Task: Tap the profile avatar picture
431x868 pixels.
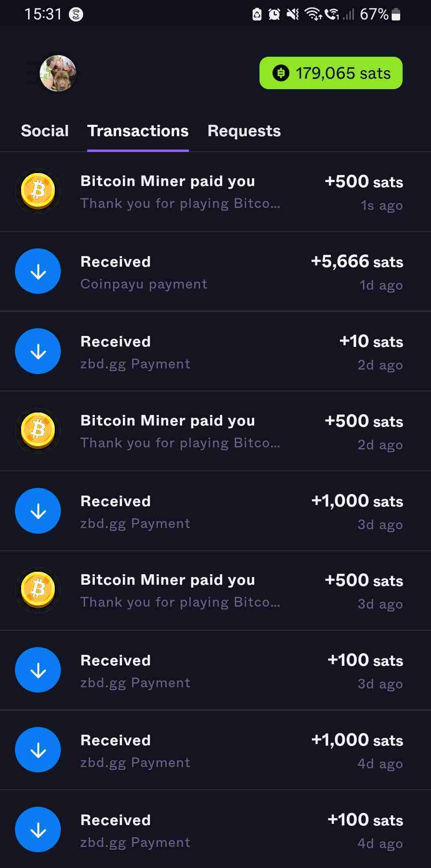Action: click(58, 73)
